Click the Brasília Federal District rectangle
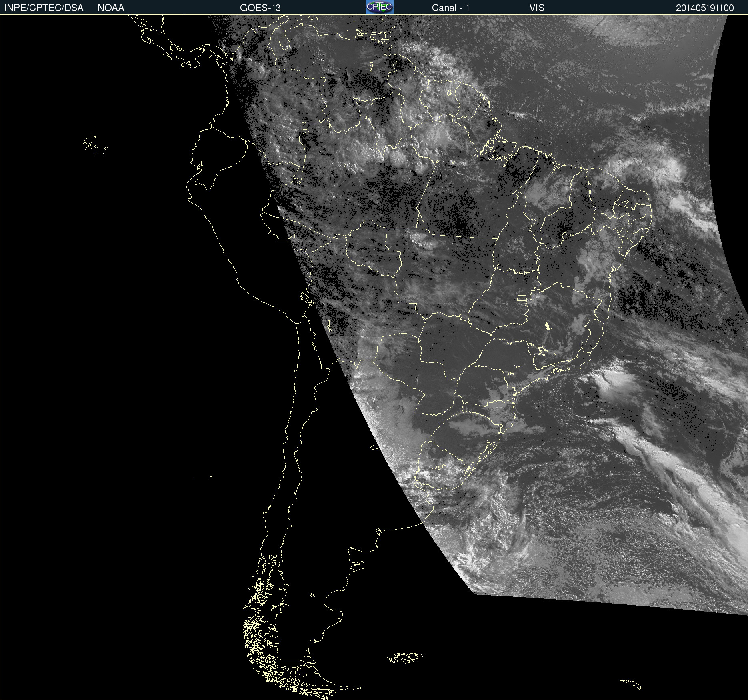The width and height of the screenshot is (748, 700). pyautogui.click(x=522, y=298)
